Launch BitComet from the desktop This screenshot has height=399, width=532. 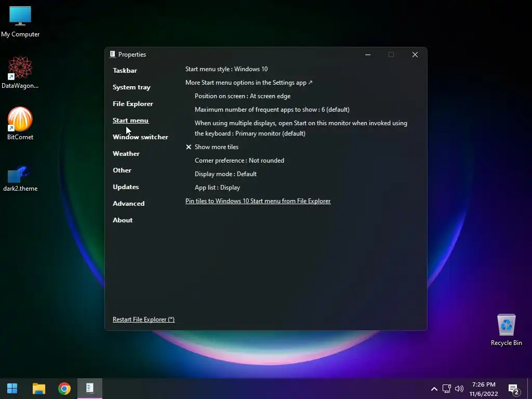[20, 124]
